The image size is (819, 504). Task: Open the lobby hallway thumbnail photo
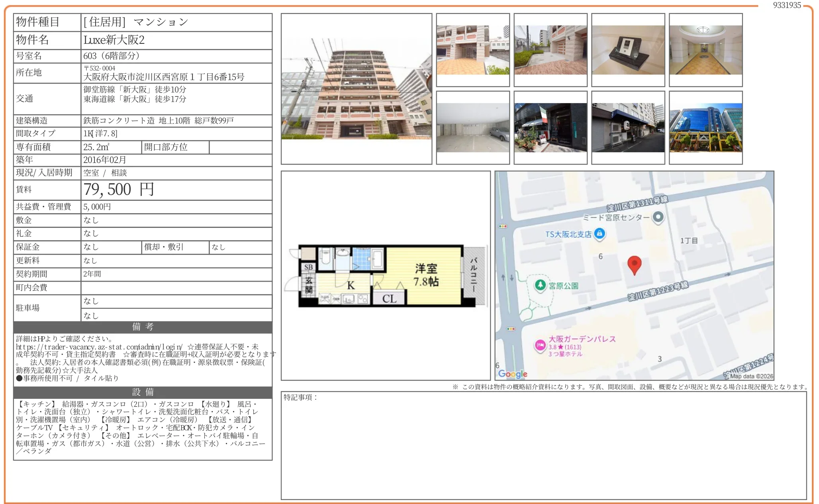click(x=705, y=50)
